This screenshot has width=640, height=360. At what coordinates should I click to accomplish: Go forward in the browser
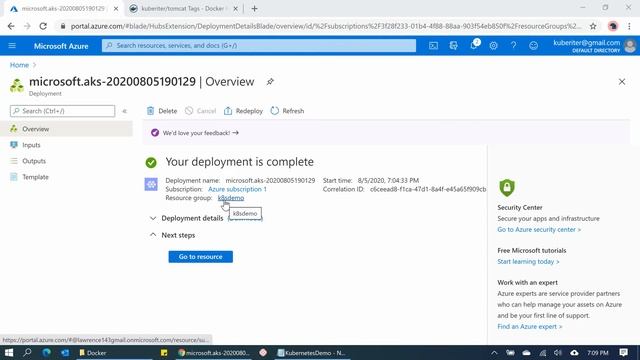pyautogui.click(x=27, y=26)
